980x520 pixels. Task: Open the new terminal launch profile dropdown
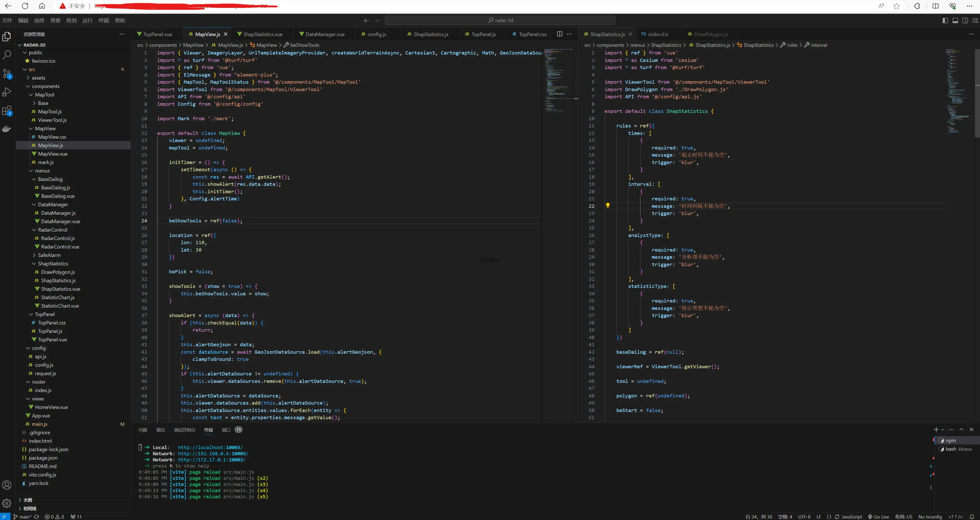(942, 430)
